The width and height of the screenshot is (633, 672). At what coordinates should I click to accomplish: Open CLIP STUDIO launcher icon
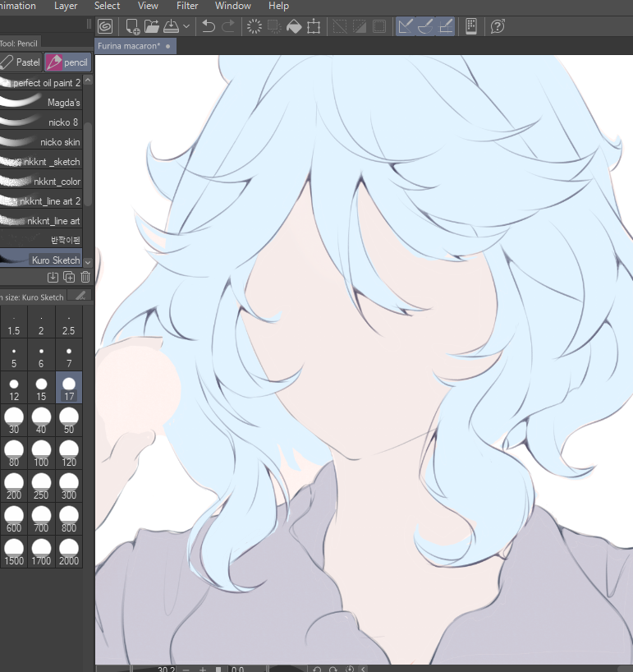click(x=105, y=26)
